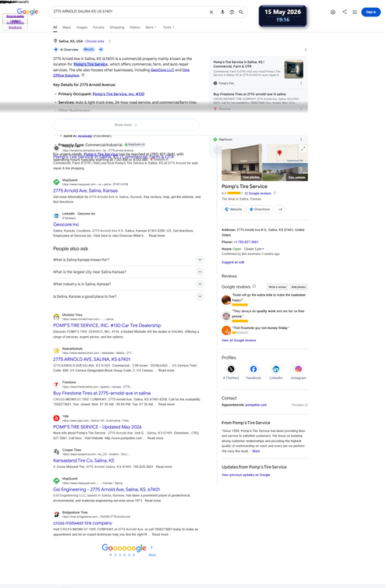
Task: Start voice search with microphone icon
Action: (x=222, y=12)
